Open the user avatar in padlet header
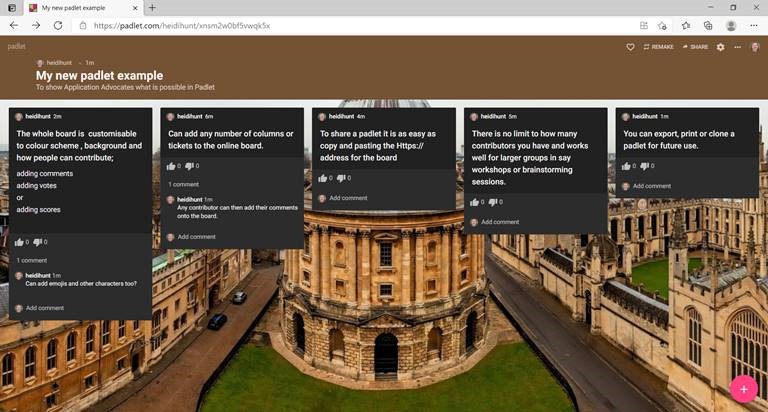This screenshot has height=412, width=768. coord(756,47)
